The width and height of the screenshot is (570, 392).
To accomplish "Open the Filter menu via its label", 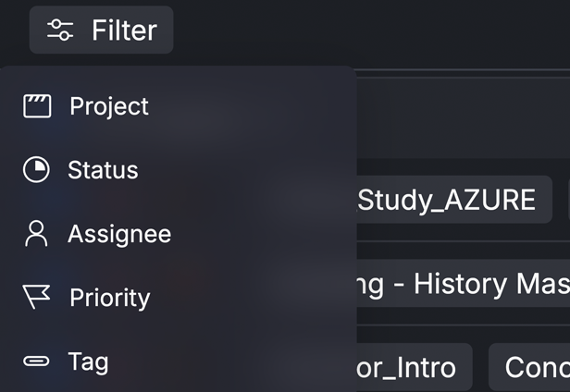I will (x=124, y=31).
